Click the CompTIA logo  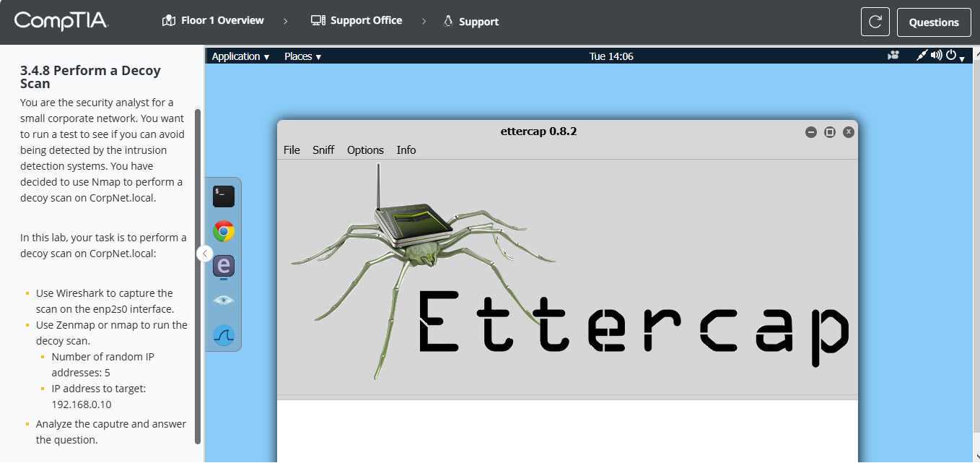(x=61, y=22)
